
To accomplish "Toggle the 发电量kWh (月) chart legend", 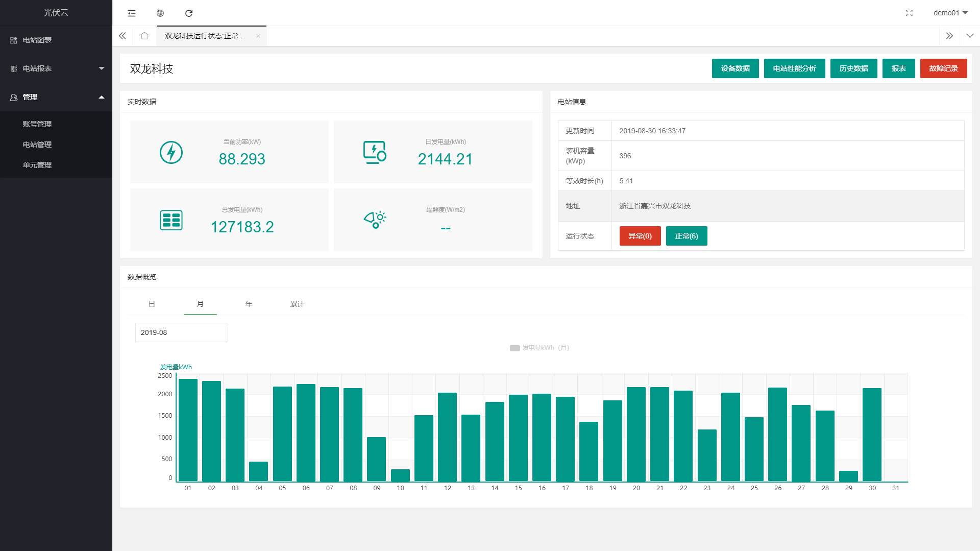I will [x=539, y=348].
